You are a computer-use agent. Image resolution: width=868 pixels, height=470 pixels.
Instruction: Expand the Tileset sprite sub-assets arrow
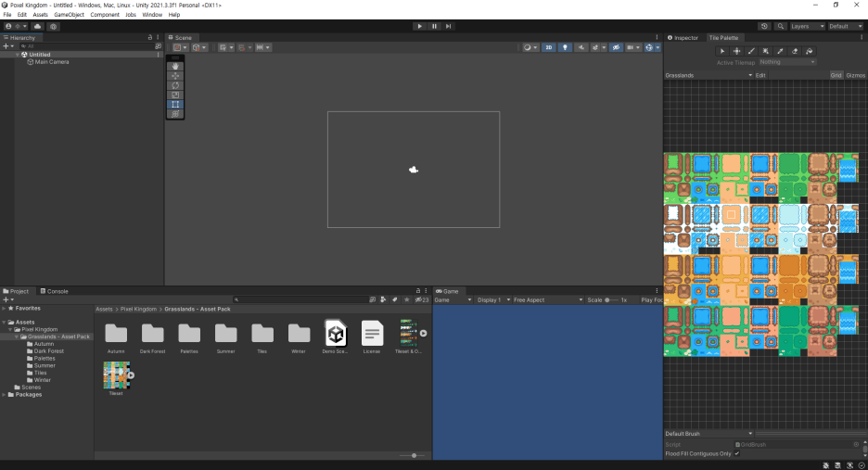[x=131, y=375]
